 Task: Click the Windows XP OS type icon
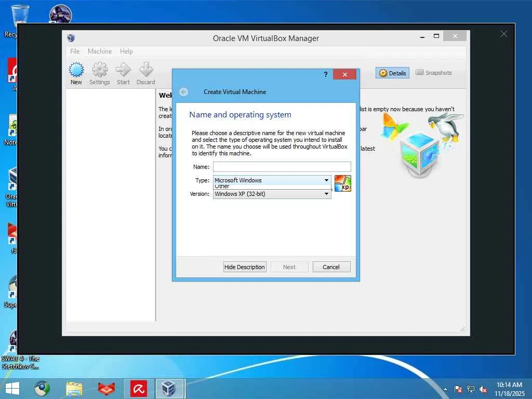tap(343, 183)
